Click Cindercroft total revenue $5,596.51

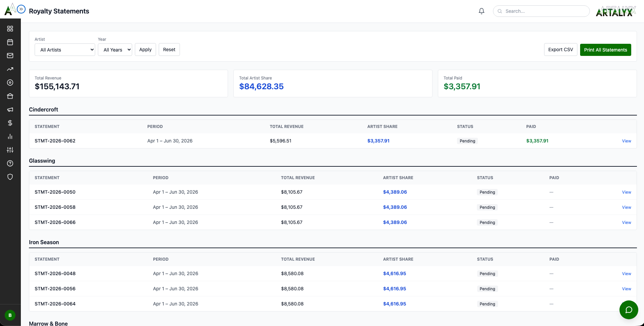tap(280, 141)
